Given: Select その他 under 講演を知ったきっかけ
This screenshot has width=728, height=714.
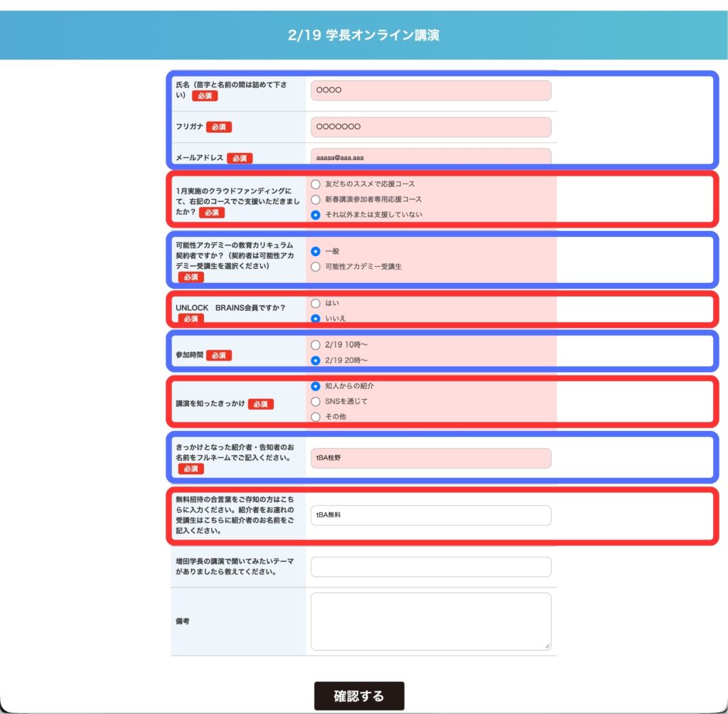Looking at the screenshot, I should (316, 417).
